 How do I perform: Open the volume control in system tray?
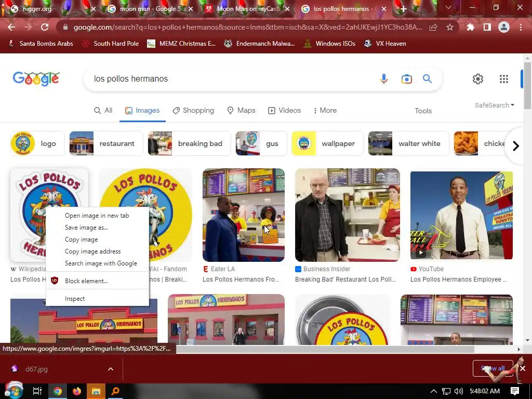[x=459, y=391]
